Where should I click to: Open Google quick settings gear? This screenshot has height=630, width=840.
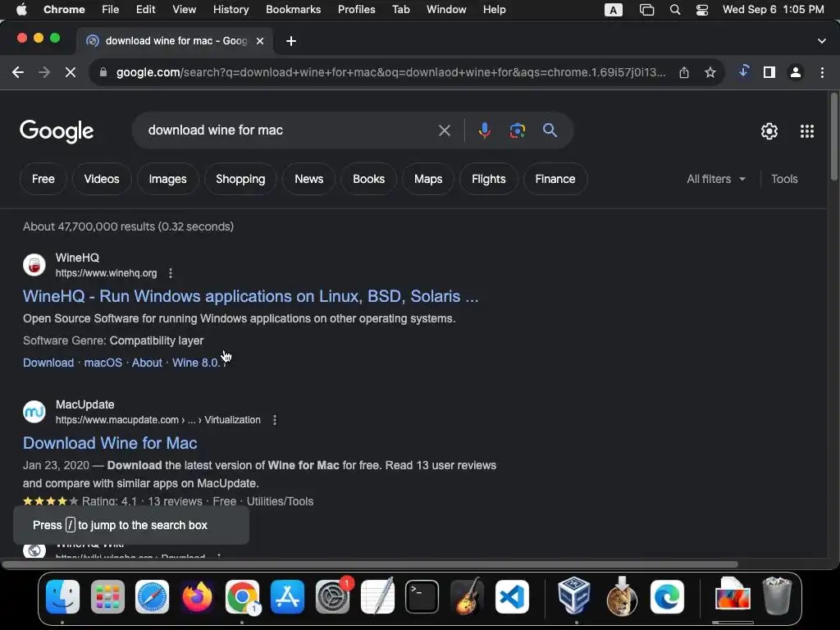tap(769, 131)
